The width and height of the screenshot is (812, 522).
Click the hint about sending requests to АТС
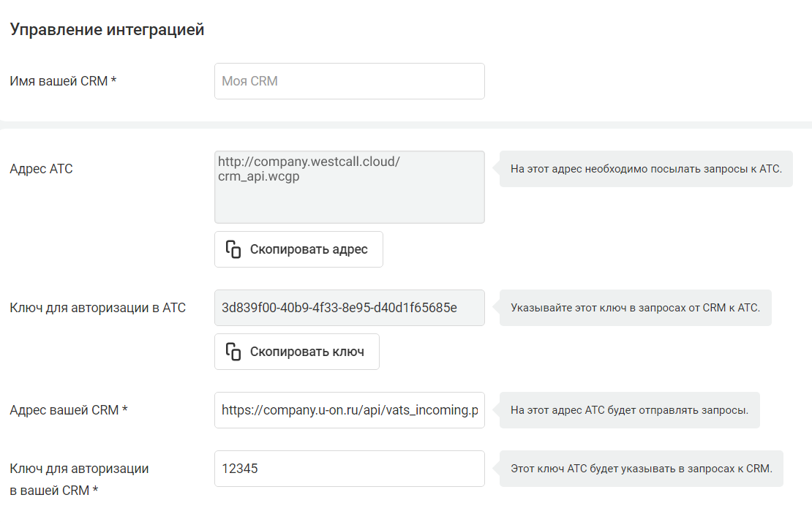[x=646, y=169]
